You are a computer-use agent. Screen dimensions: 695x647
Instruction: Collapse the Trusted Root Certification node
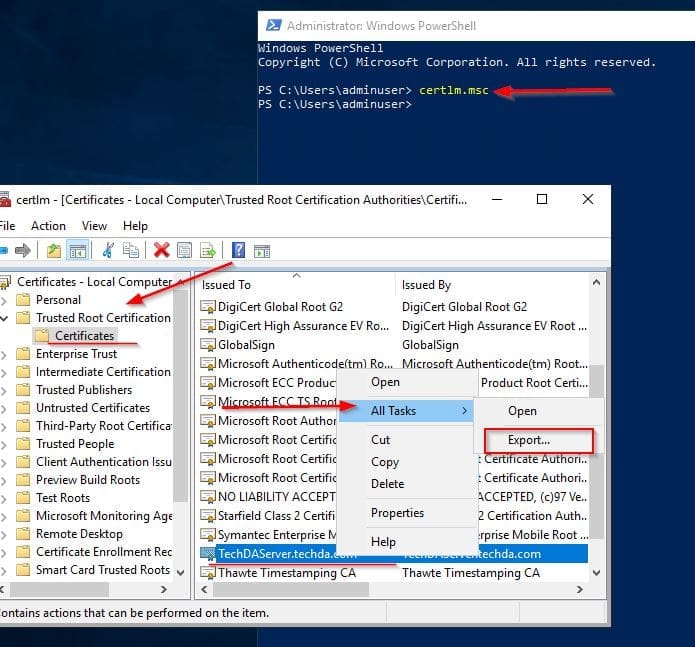(4, 318)
